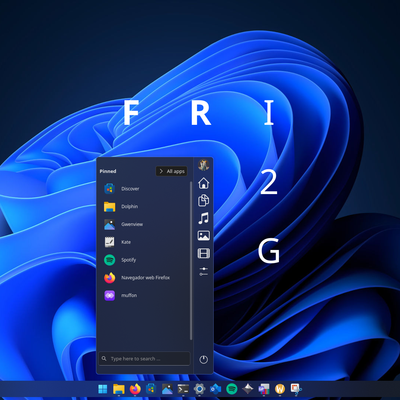
Task: Click the grey diamond taskbar icon
Action: [x=248, y=389]
